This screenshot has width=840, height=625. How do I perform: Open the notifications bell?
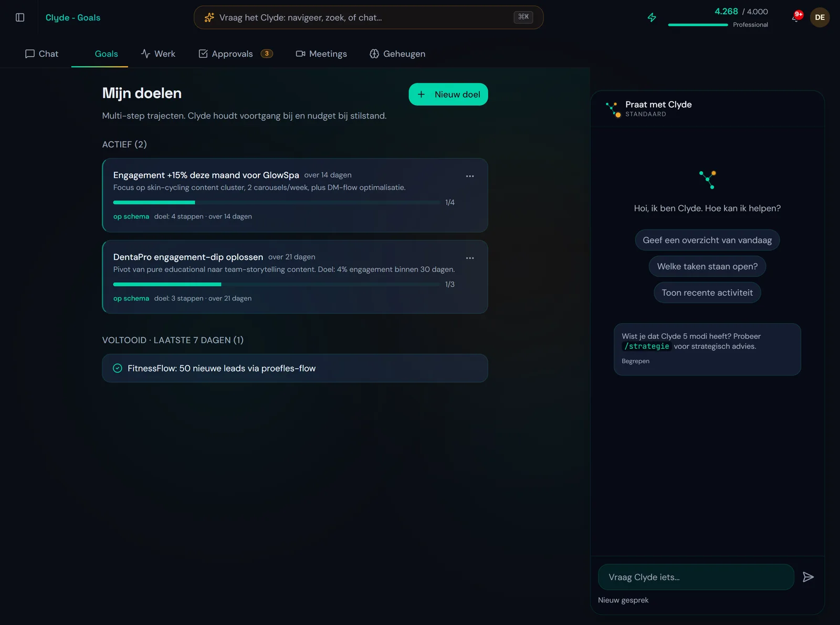(796, 18)
